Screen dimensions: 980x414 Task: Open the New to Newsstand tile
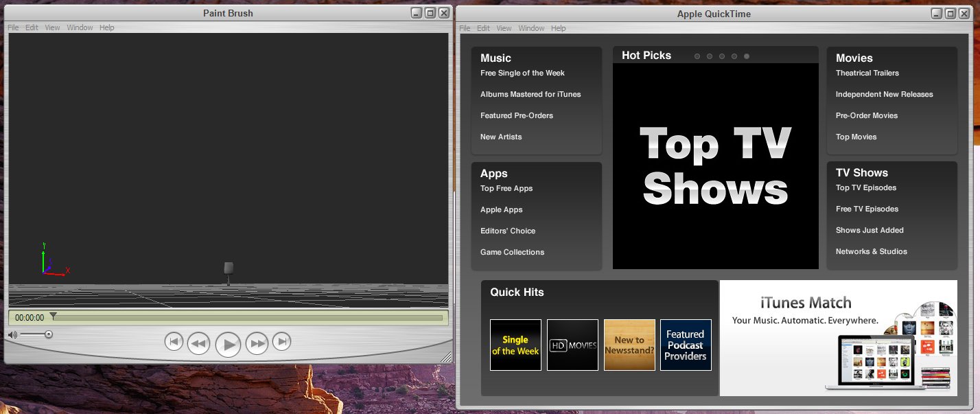coord(629,345)
